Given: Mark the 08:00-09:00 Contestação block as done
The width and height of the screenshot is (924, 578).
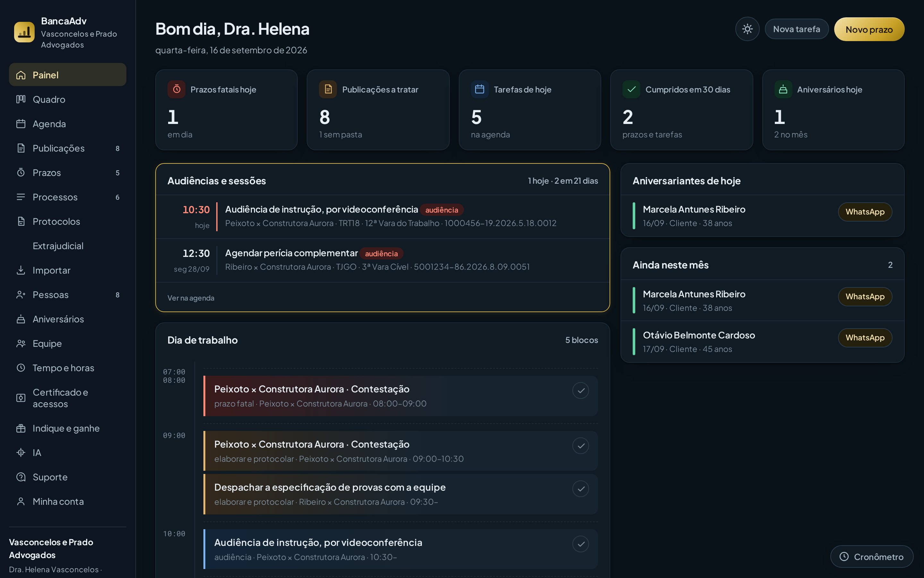Looking at the screenshot, I should (580, 391).
